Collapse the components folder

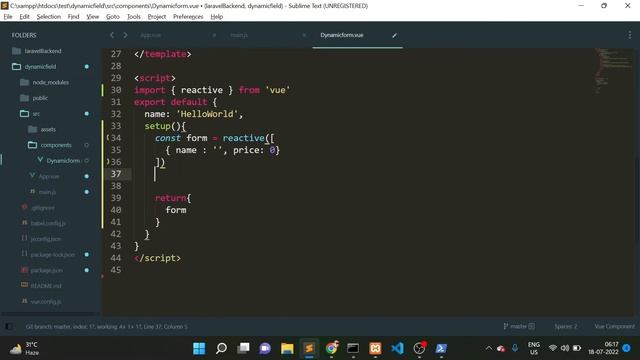56,145
